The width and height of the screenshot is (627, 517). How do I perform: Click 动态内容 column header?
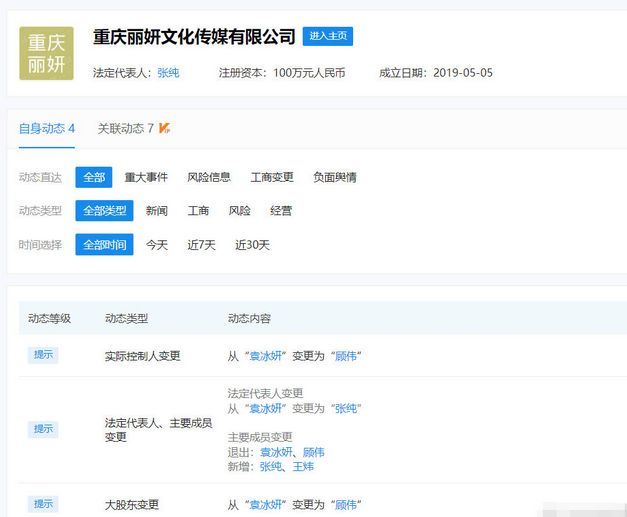coord(249,319)
